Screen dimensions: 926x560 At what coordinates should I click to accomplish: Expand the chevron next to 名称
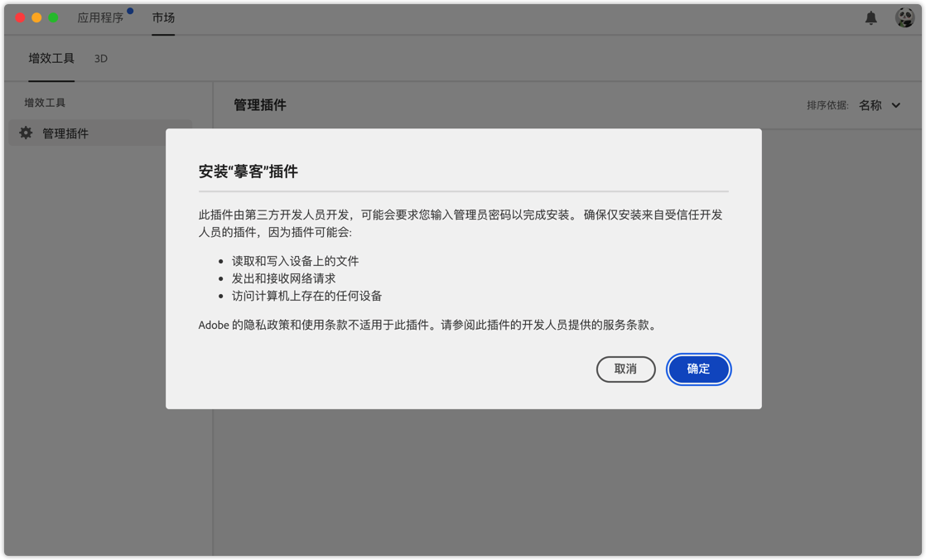895,105
